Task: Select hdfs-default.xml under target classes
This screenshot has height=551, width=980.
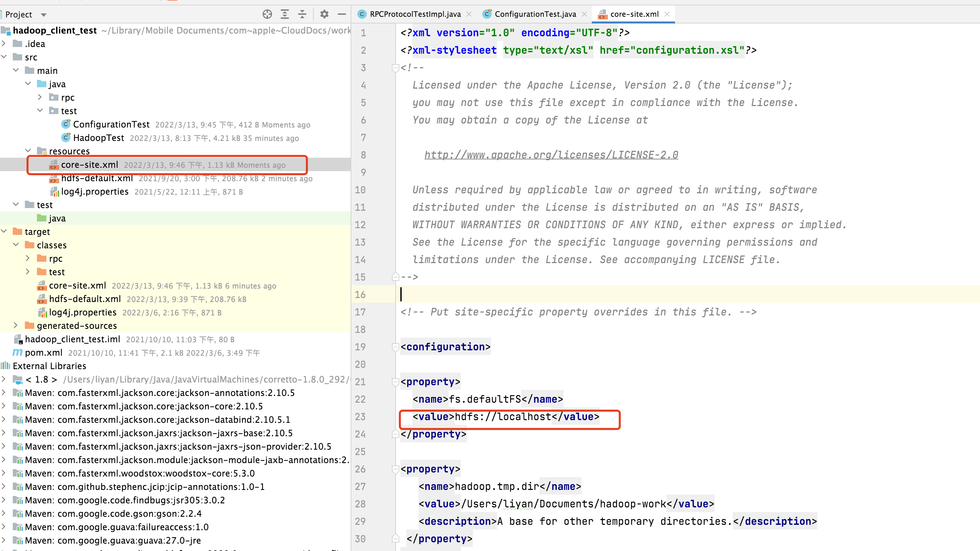Action: pyautogui.click(x=85, y=299)
